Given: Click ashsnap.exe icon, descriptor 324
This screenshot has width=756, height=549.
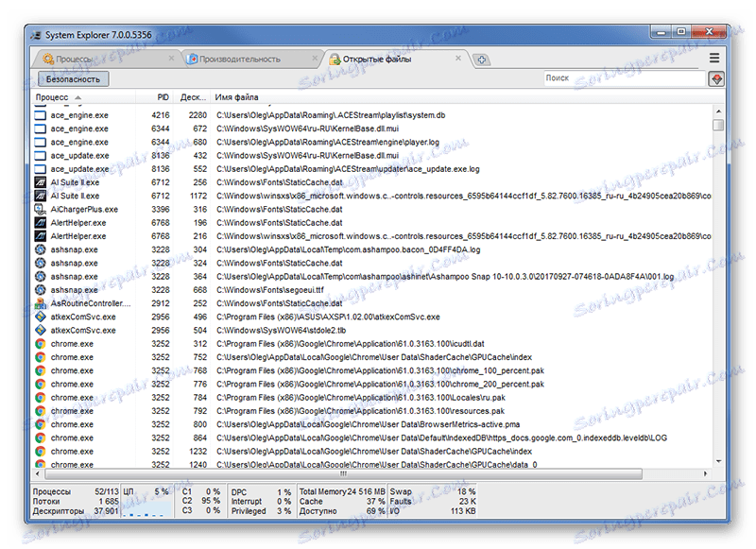Looking at the screenshot, I should point(41,264).
